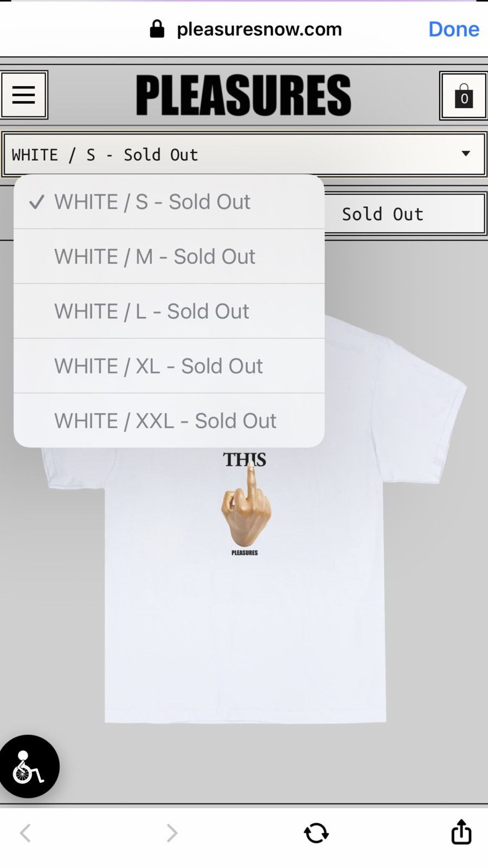Collapse the variant dropdown via its arrow
488x868 pixels.
(466, 154)
